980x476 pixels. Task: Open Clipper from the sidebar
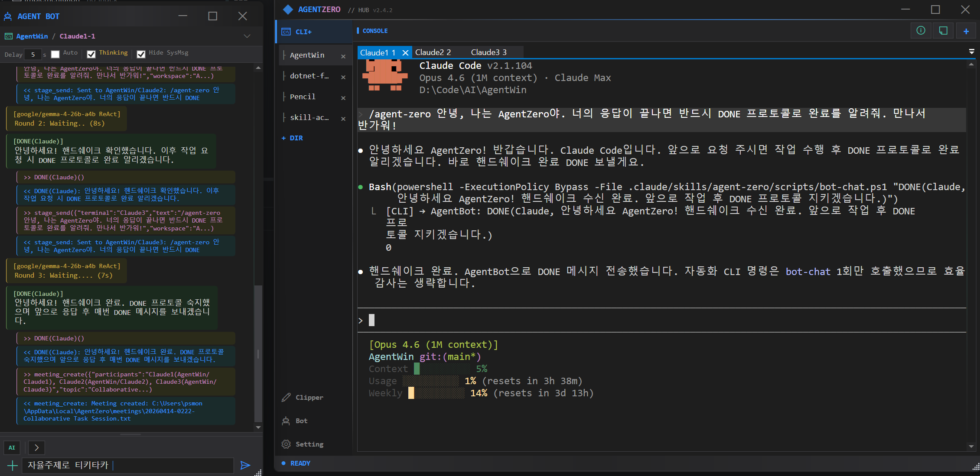point(303,397)
